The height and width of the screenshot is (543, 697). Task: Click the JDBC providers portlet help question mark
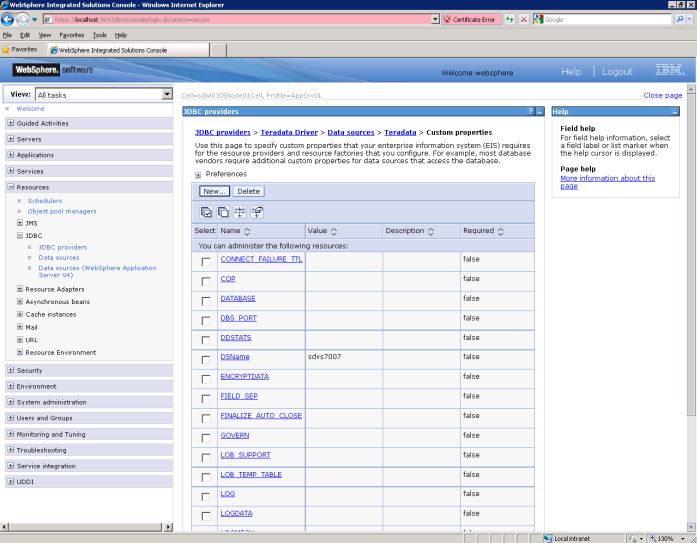click(x=530, y=112)
